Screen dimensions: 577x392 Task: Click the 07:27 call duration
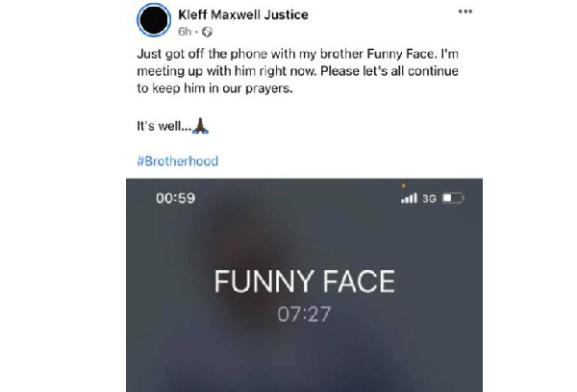[304, 314]
